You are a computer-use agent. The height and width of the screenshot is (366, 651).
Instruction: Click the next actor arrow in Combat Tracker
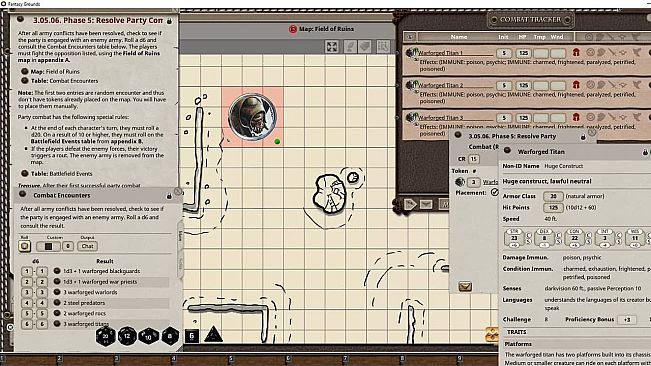pyautogui.click(x=410, y=204)
